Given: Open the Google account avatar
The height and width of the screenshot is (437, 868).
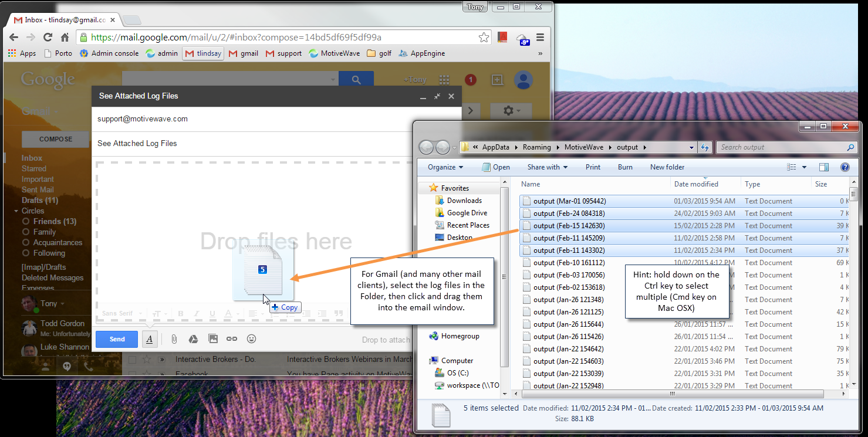Looking at the screenshot, I should pyautogui.click(x=523, y=80).
